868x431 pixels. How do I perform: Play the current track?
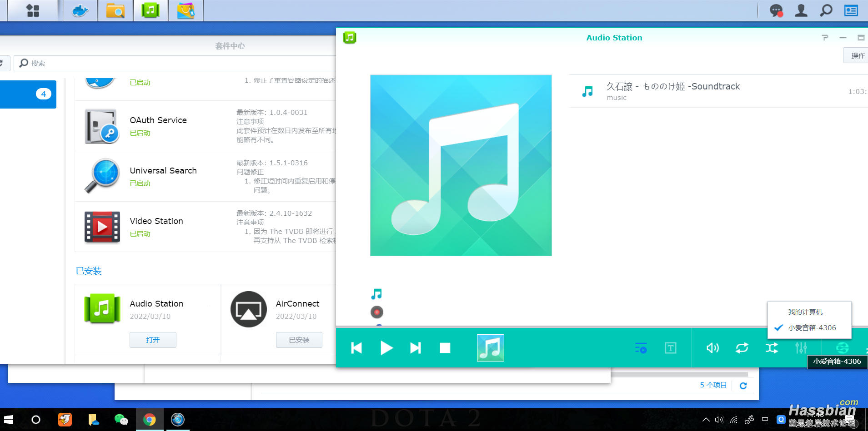tap(386, 348)
